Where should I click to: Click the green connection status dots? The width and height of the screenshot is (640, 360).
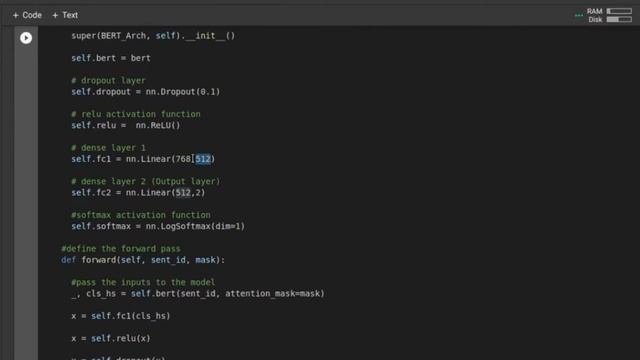coord(578,16)
